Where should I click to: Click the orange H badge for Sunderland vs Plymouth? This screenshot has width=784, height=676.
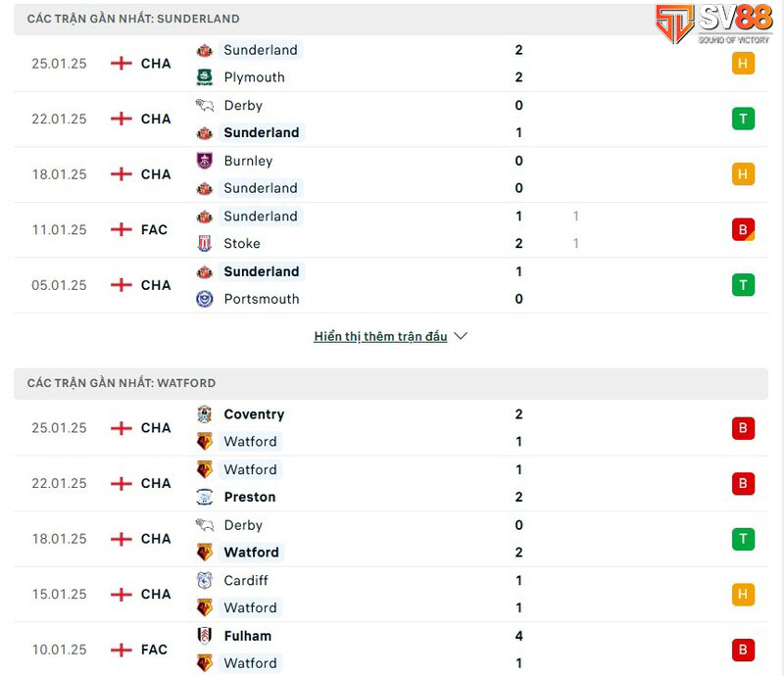point(743,64)
